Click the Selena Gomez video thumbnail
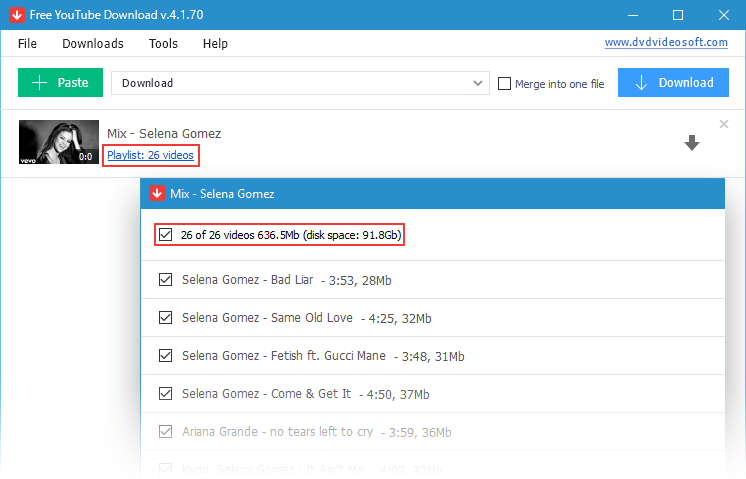This screenshot has height=479, width=746. point(58,142)
